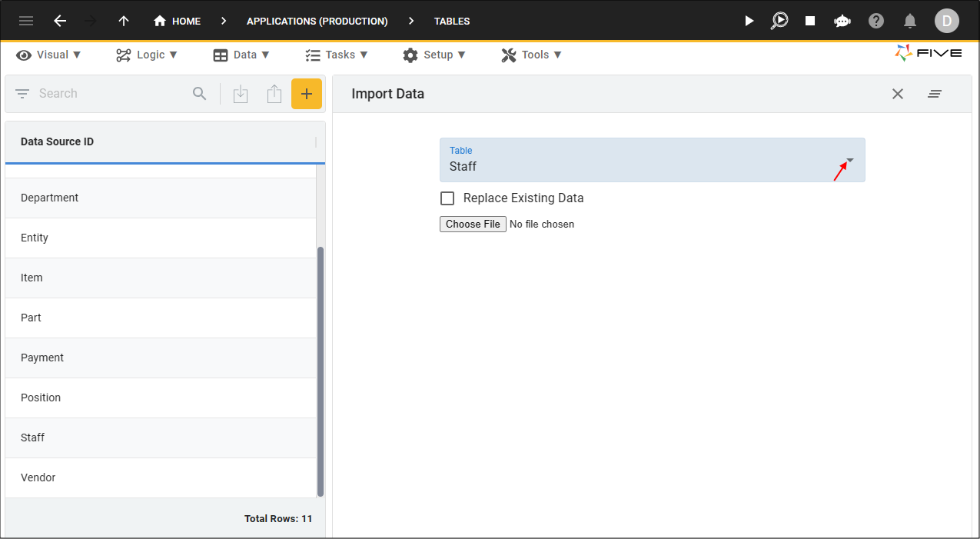
Task: Click the search magnifier icon
Action: [200, 94]
